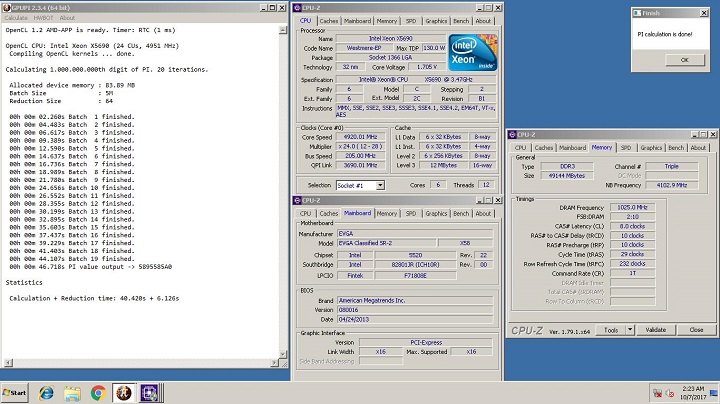720x404 pixels.
Task: Click the Close button beside Validate
Action: pyautogui.click(x=695, y=329)
